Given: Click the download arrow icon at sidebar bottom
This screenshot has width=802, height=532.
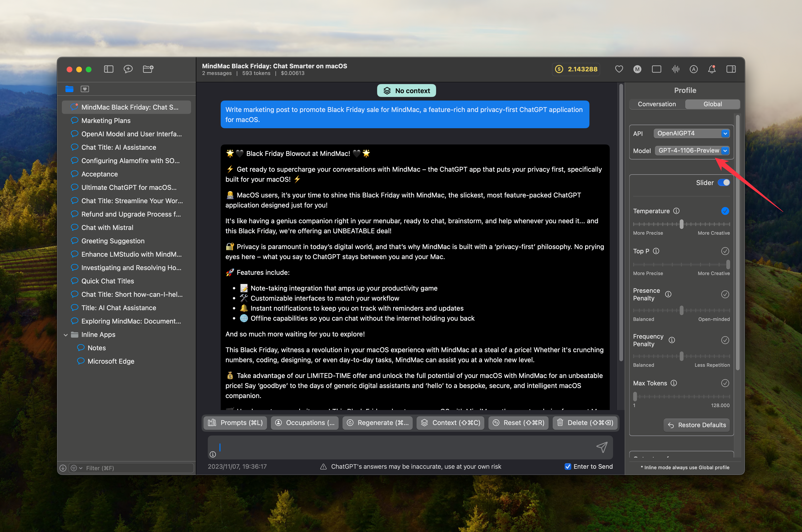Looking at the screenshot, I should pyautogui.click(x=63, y=468).
